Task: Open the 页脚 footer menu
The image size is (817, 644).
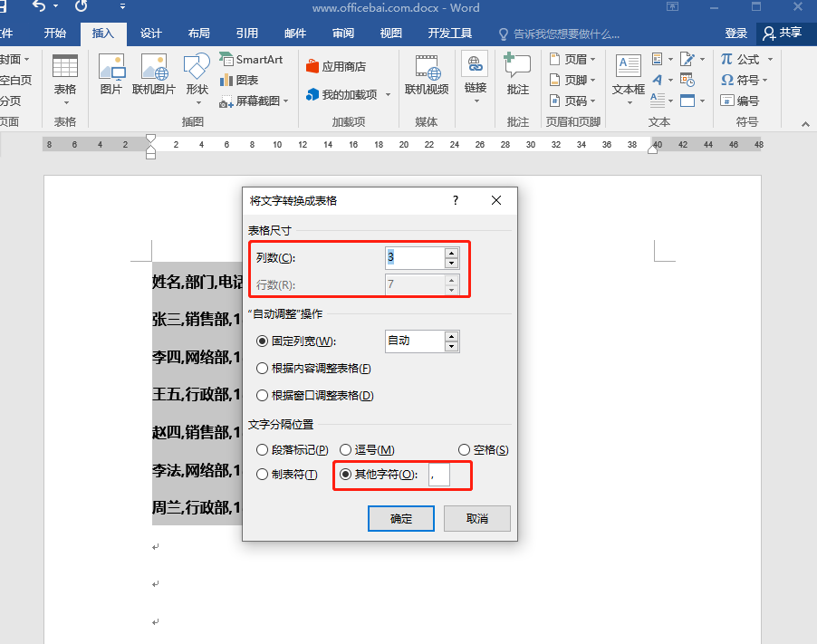Action: pyautogui.click(x=572, y=81)
